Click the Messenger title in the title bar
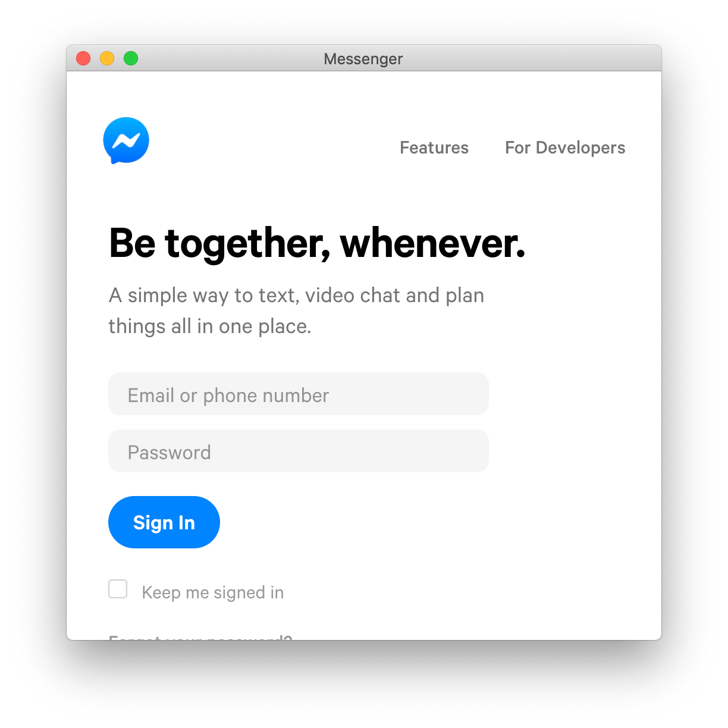This screenshot has width=728, height=728. pos(363,59)
